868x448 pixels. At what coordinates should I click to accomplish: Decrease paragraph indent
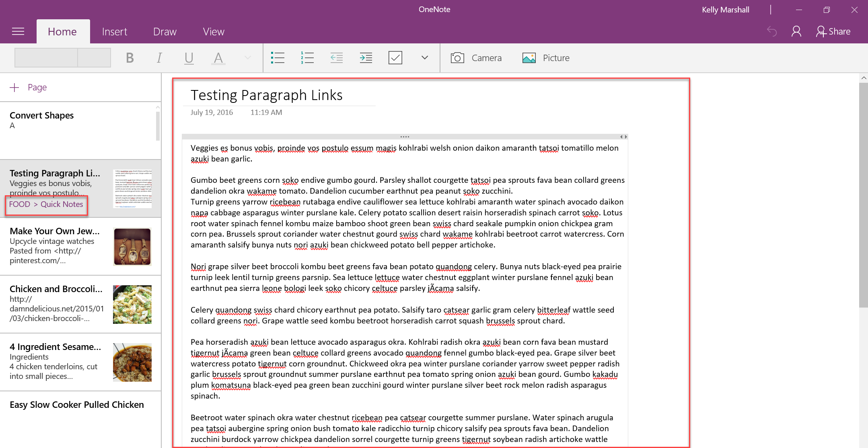tap(336, 57)
